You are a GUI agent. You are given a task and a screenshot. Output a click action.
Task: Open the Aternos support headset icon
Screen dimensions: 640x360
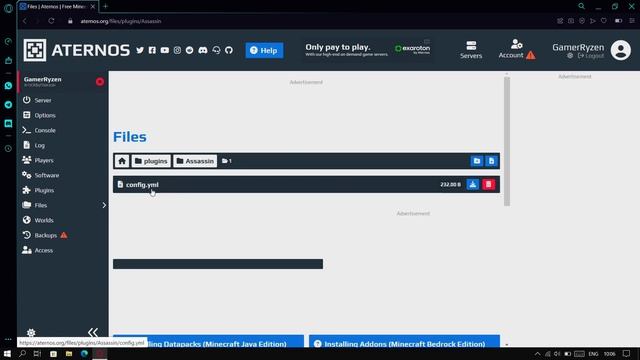coord(216,50)
